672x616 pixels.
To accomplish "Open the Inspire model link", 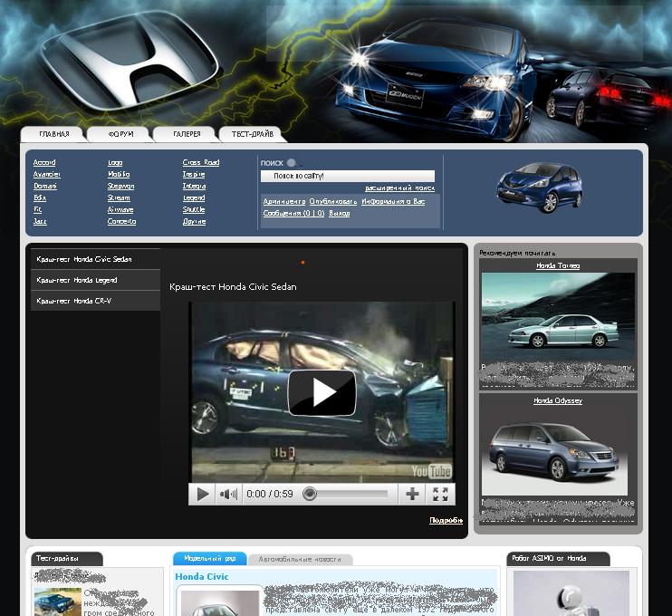I will 194,174.
